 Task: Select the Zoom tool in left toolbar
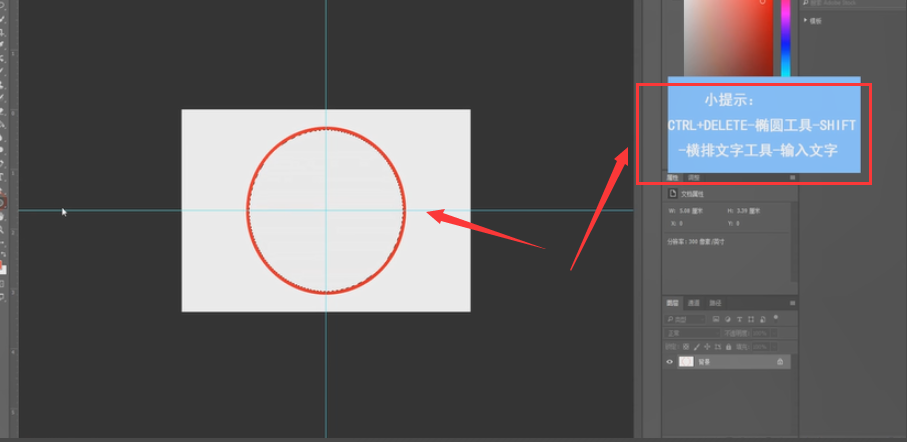[3, 230]
